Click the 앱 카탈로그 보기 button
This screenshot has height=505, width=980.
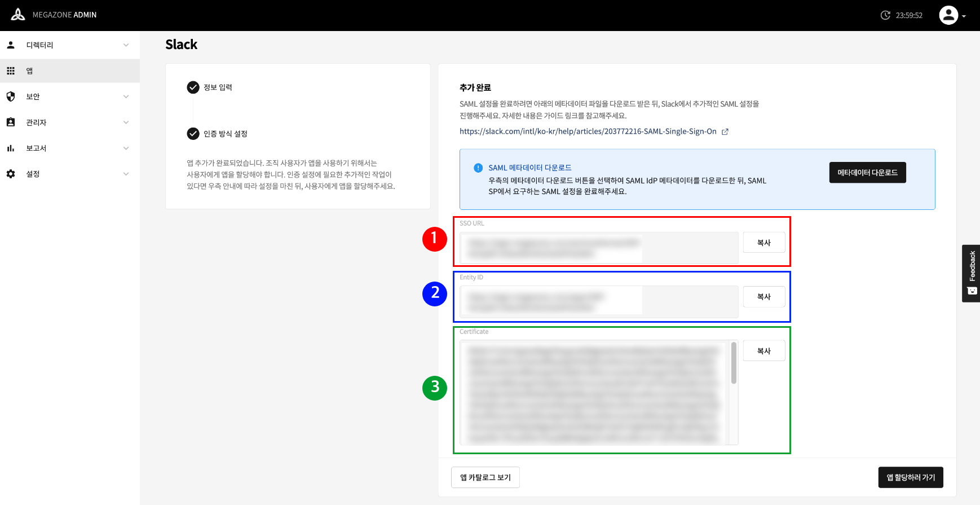[485, 477]
